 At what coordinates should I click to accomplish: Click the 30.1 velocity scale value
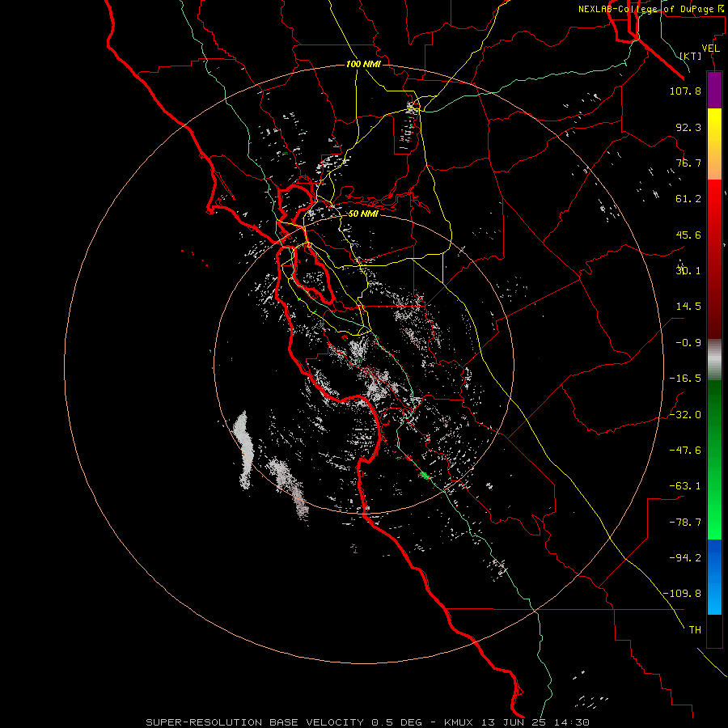688,271
